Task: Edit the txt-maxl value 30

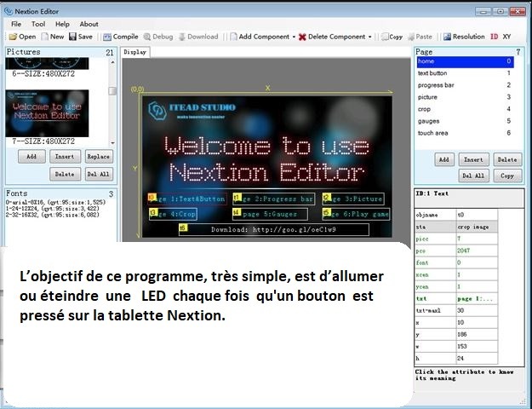Action: click(x=477, y=310)
